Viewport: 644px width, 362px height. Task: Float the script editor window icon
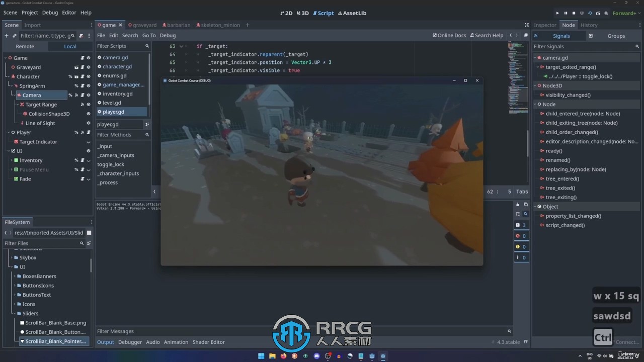click(x=526, y=35)
